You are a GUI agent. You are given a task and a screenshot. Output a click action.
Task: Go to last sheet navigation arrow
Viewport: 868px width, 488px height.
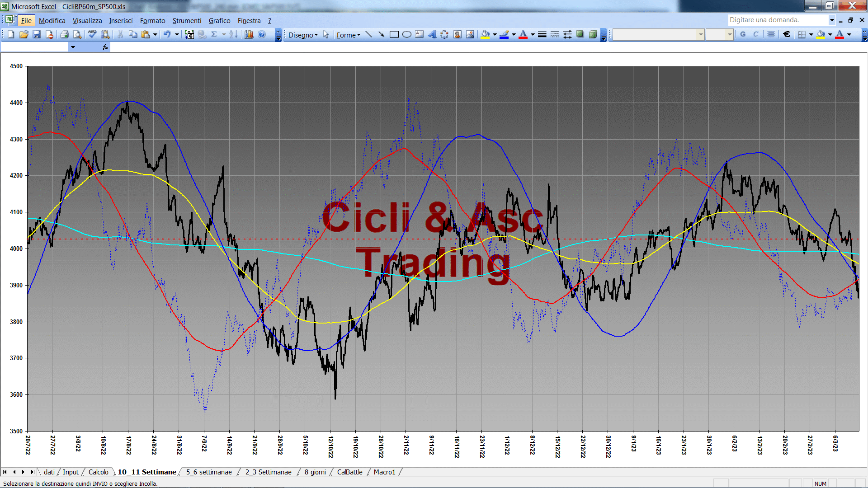point(33,472)
